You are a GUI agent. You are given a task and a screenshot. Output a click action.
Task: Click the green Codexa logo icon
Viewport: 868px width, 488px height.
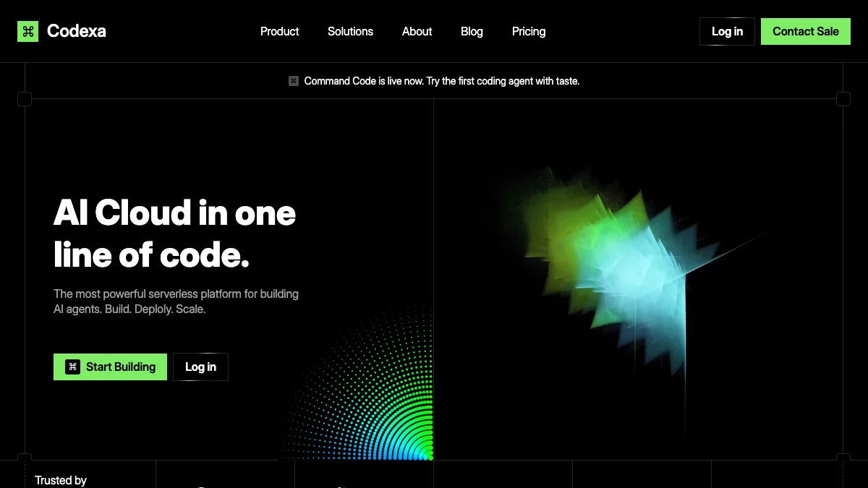(27, 31)
